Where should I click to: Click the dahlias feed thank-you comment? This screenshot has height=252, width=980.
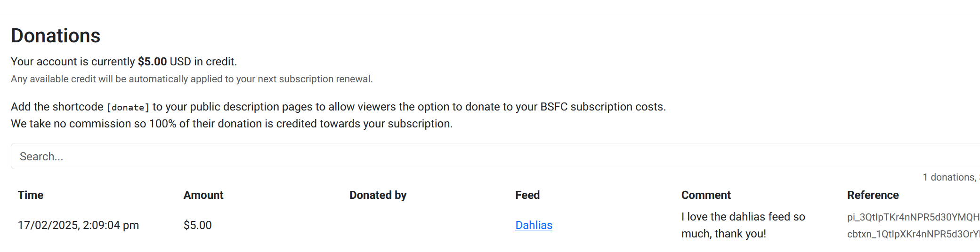(743, 225)
